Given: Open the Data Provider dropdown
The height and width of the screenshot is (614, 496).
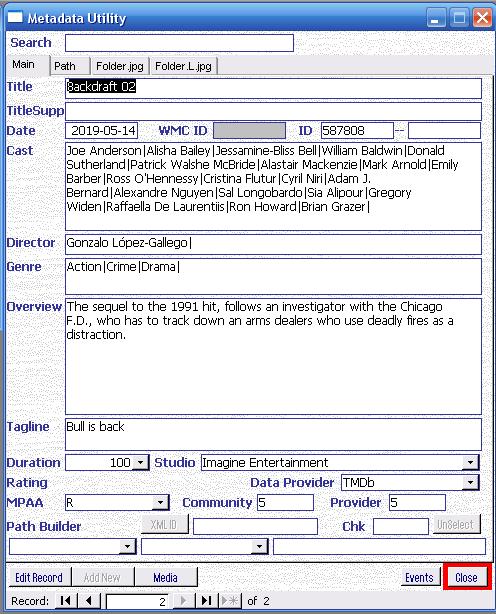Looking at the screenshot, I should click(470, 482).
